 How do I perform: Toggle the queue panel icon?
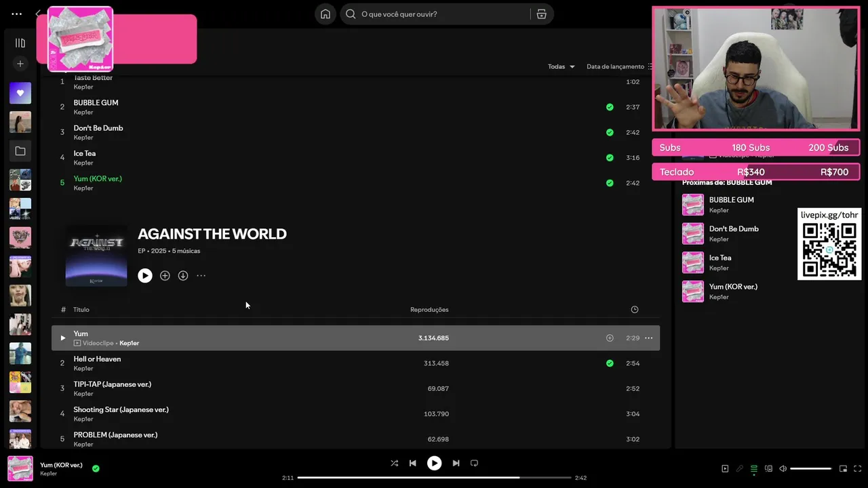pyautogui.click(x=753, y=468)
